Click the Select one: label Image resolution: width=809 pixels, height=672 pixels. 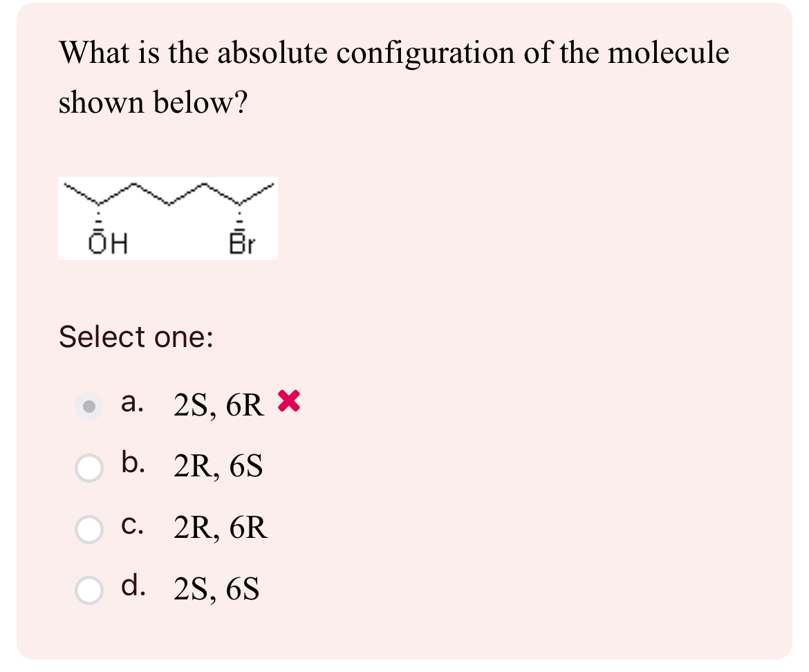(x=136, y=338)
